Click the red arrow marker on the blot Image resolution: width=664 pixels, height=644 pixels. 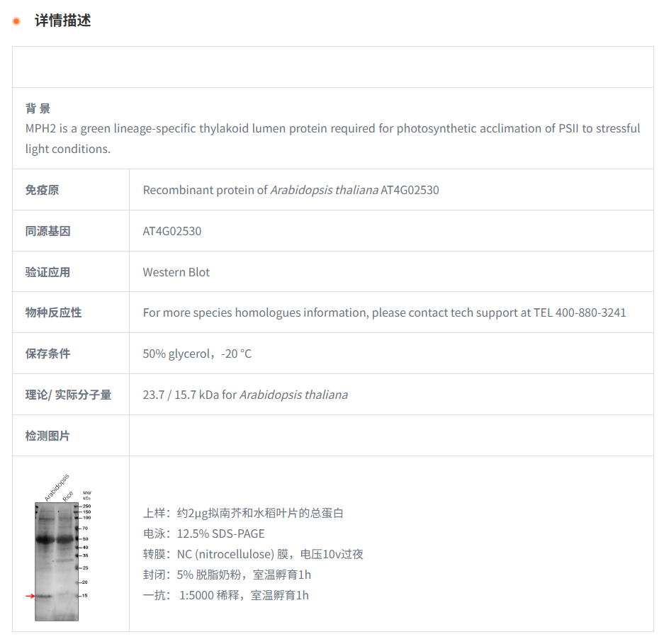(x=30, y=596)
